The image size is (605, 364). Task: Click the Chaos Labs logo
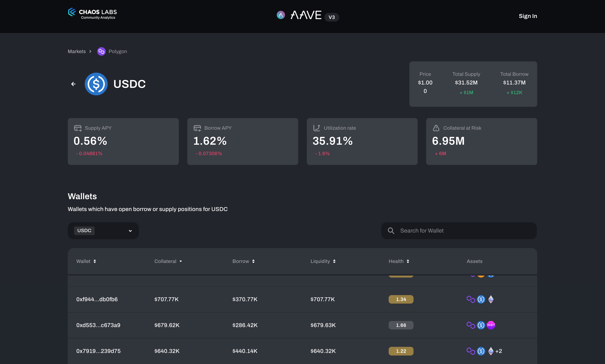coord(92,13)
